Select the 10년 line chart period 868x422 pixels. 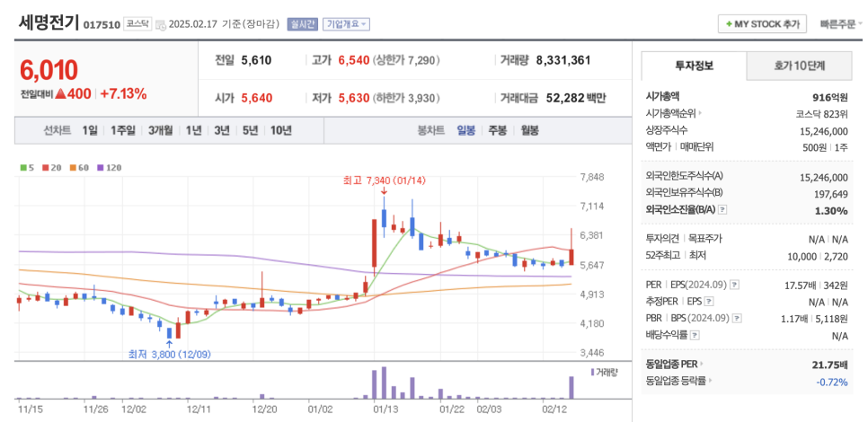click(x=280, y=130)
